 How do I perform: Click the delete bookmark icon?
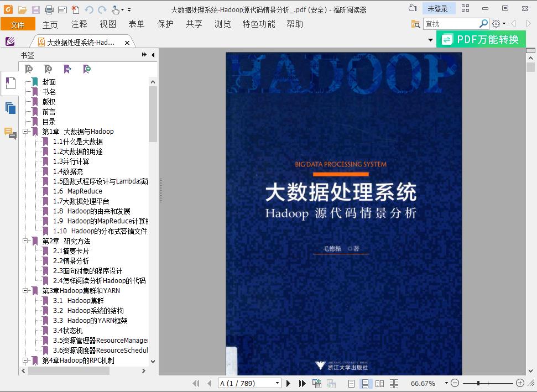coord(29,69)
